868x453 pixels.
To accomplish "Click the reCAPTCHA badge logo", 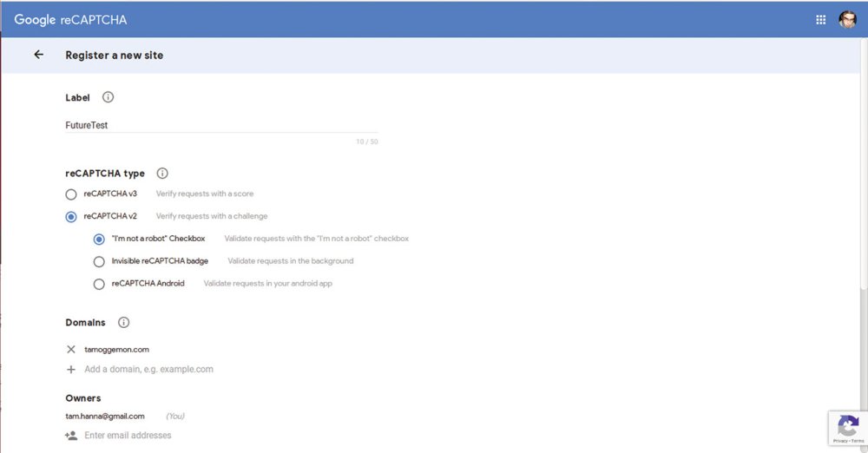I will point(847,426).
